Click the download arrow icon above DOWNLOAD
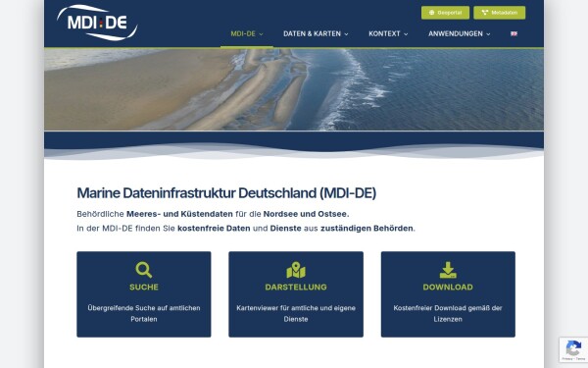Screen dimensions: 588x368 [x=448, y=270]
